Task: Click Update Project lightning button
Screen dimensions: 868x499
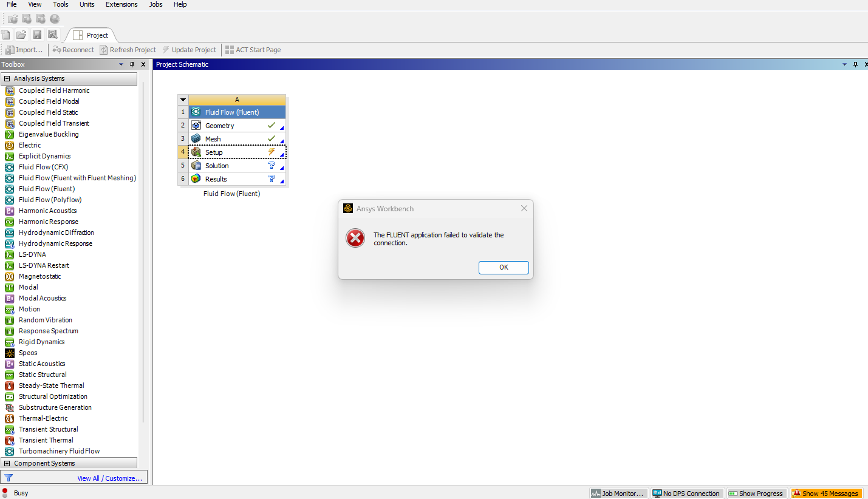Action: pyautogui.click(x=189, y=50)
